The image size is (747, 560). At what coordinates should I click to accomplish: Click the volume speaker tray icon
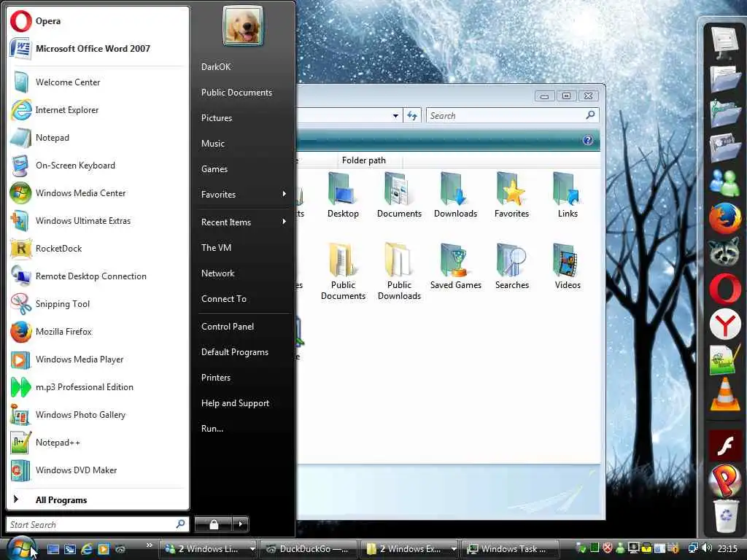point(707,548)
